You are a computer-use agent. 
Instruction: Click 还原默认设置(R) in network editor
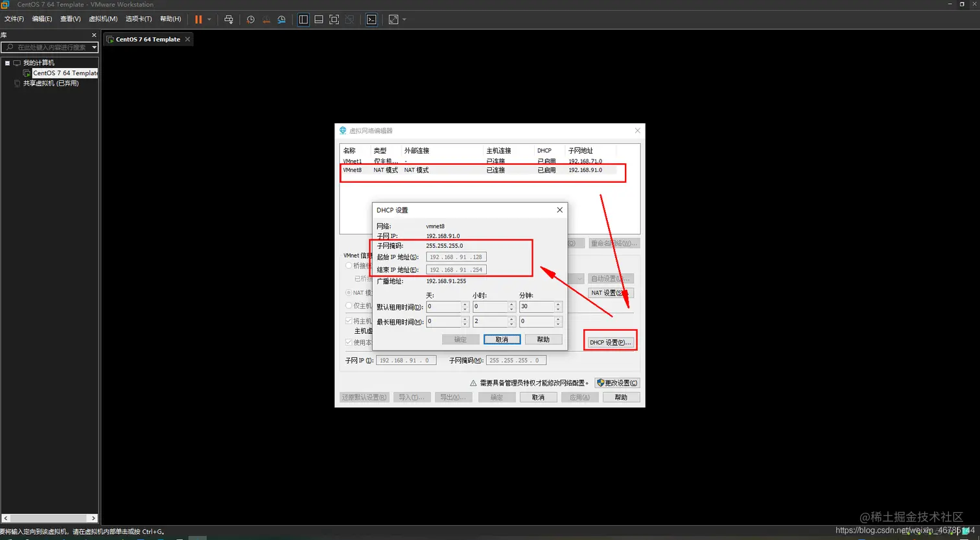tap(364, 397)
